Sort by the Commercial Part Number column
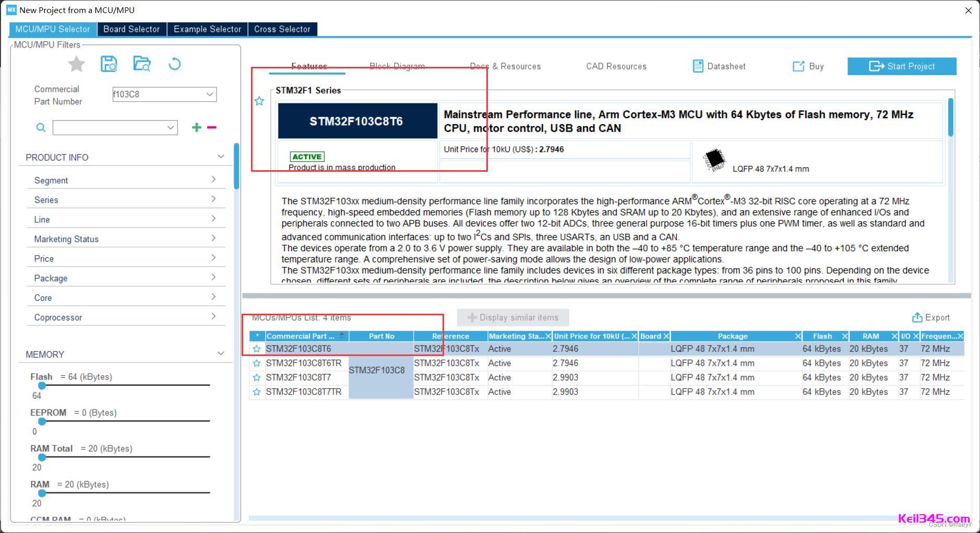This screenshot has width=980, height=533. point(306,336)
